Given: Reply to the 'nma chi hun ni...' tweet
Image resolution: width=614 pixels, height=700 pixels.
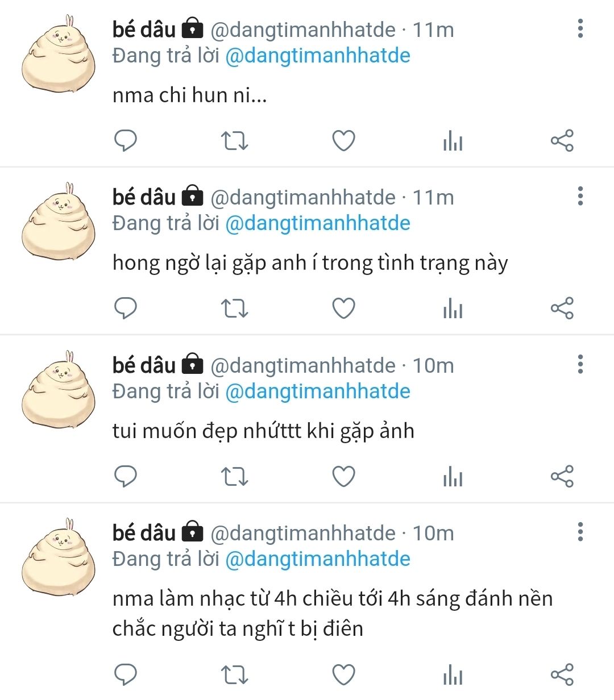Looking at the screenshot, I should coord(126,140).
